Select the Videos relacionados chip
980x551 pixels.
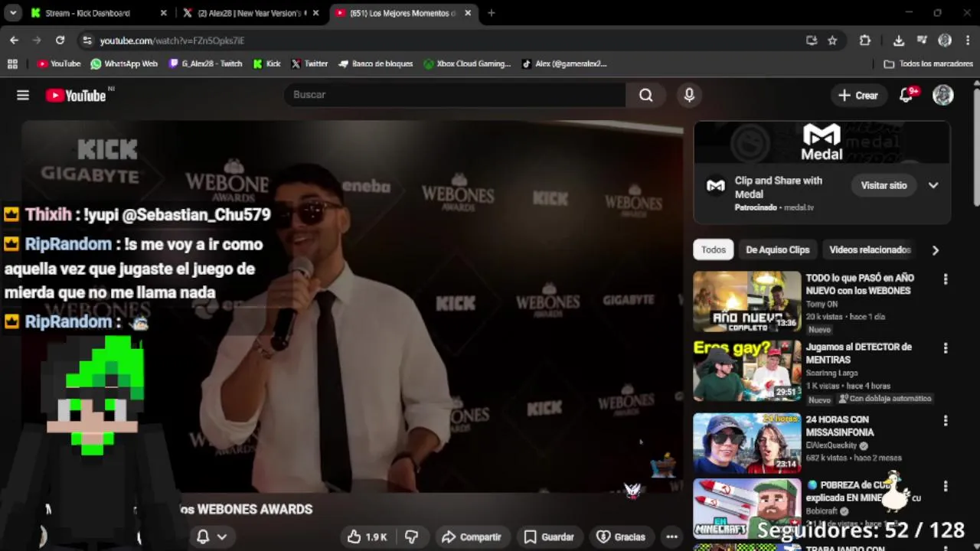870,249
